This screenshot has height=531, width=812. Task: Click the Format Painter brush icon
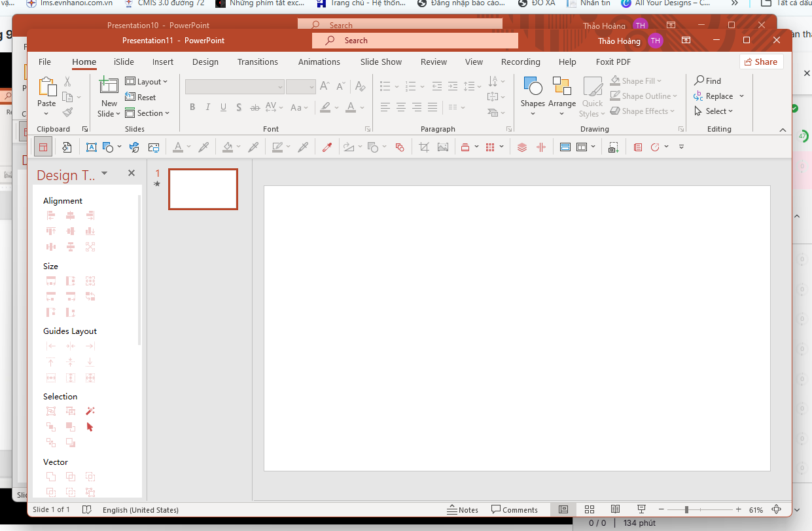click(x=67, y=112)
